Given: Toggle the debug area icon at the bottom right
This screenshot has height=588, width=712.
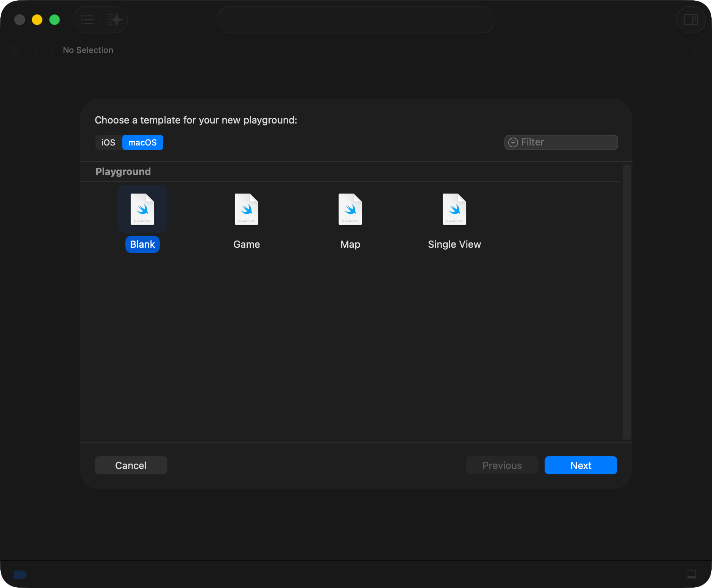Looking at the screenshot, I should point(691,575).
